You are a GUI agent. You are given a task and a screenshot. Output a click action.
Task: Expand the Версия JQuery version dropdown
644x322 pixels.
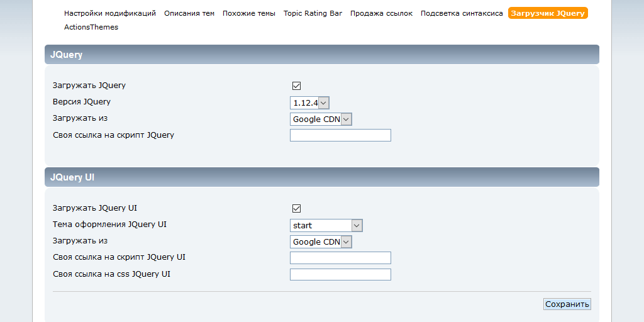pyautogui.click(x=309, y=103)
